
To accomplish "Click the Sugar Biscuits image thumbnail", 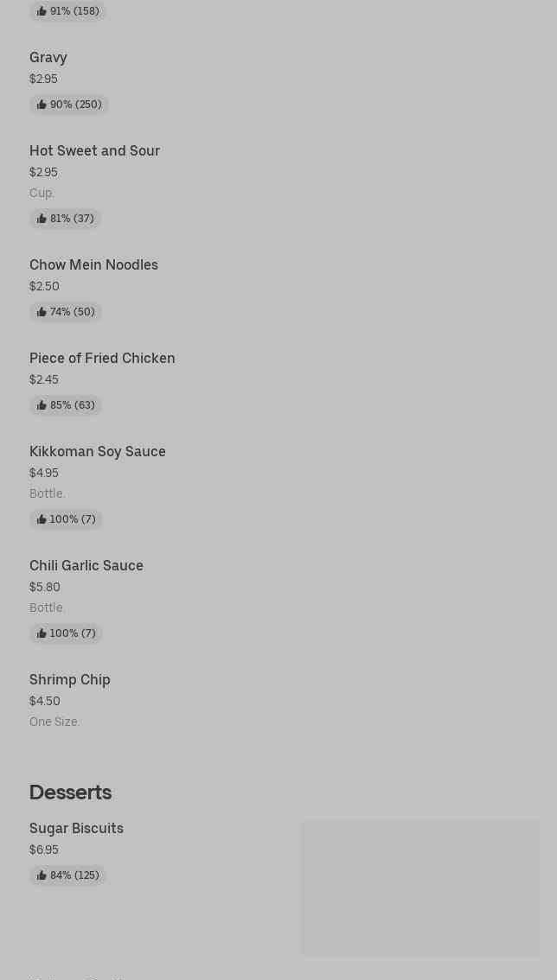I will (x=419, y=888).
